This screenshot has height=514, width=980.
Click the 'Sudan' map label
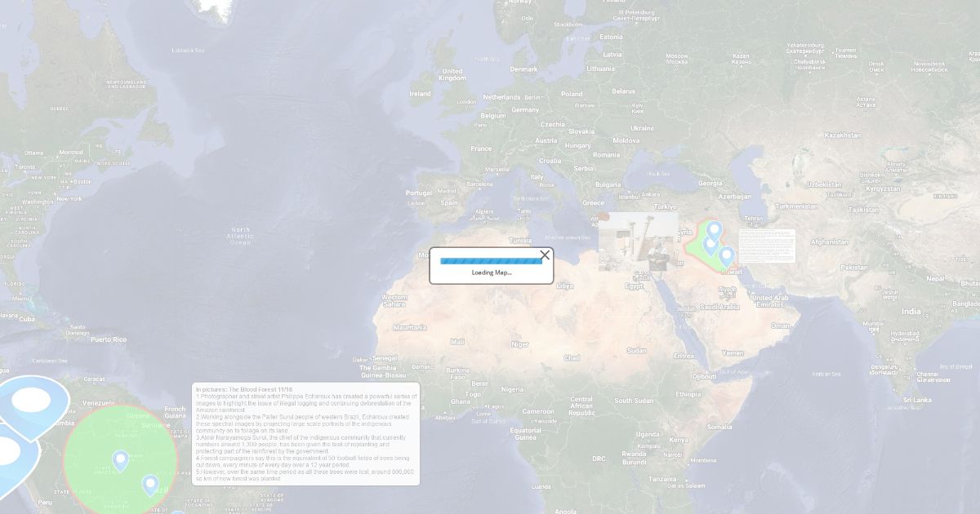click(x=636, y=351)
